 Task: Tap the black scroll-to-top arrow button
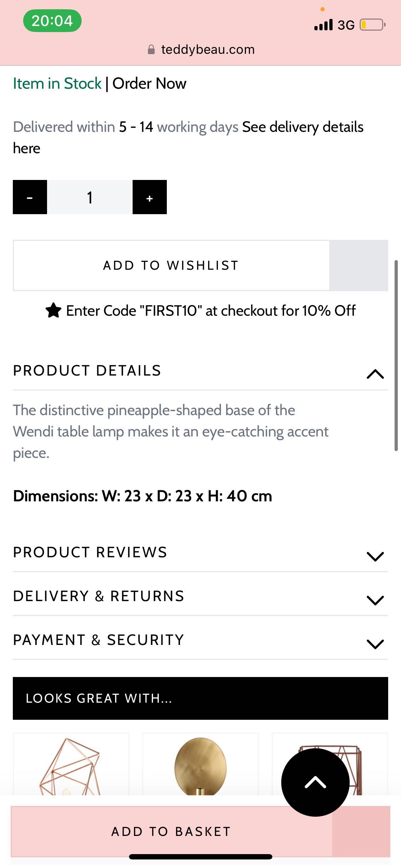pyautogui.click(x=315, y=782)
